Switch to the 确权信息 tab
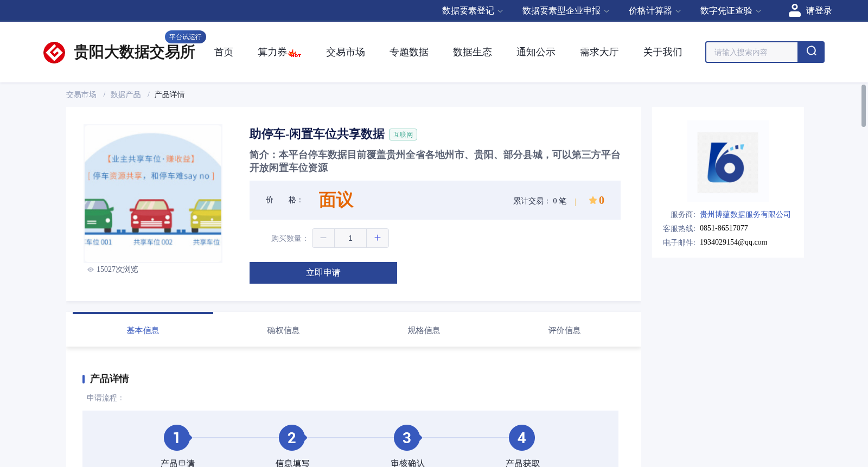This screenshot has width=868, height=467. (283, 330)
